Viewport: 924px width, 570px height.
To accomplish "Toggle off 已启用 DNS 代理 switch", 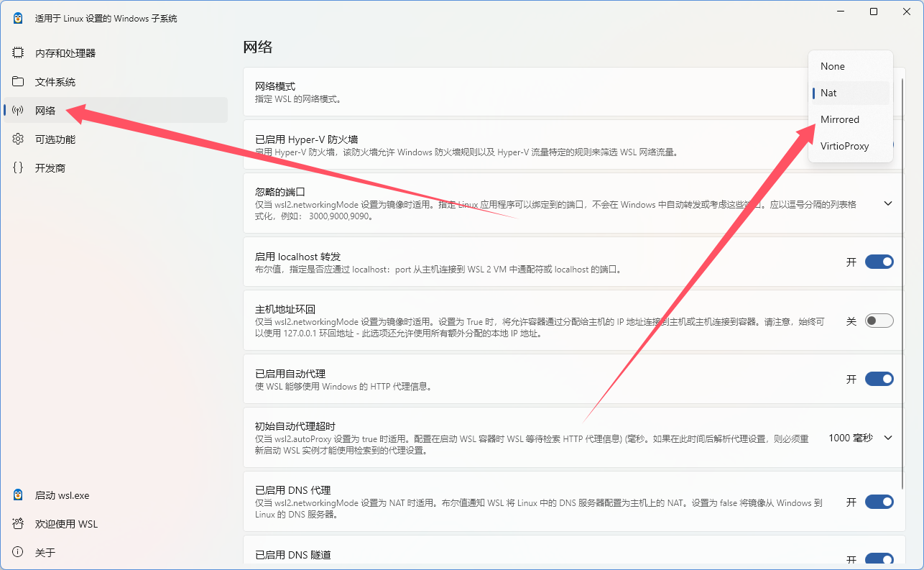I will click(x=879, y=502).
